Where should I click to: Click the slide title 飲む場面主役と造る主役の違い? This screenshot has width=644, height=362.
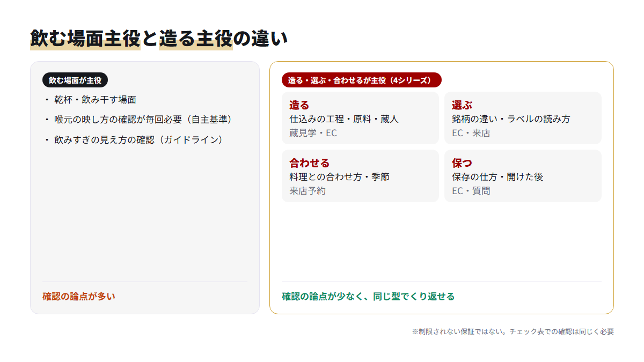(159, 39)
